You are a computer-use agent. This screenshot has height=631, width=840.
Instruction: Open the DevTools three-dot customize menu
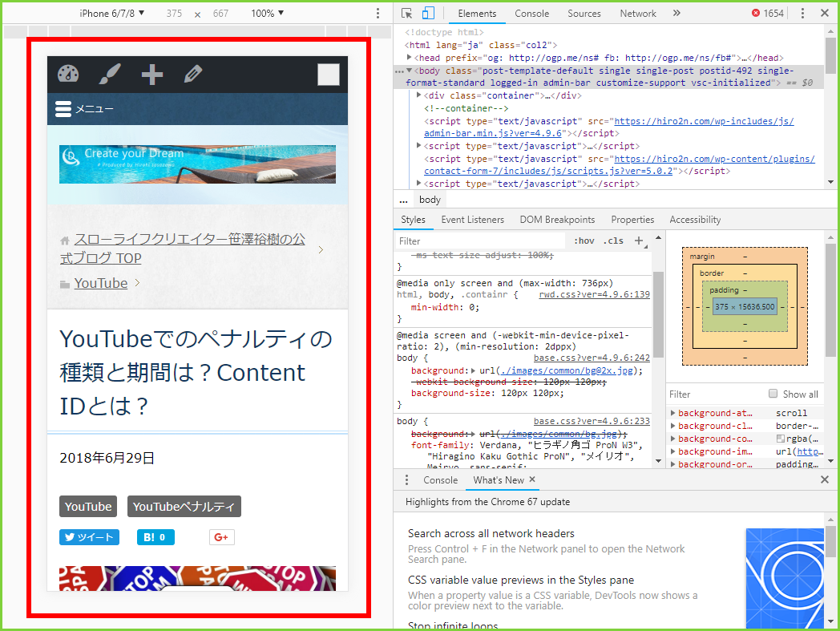802,14
